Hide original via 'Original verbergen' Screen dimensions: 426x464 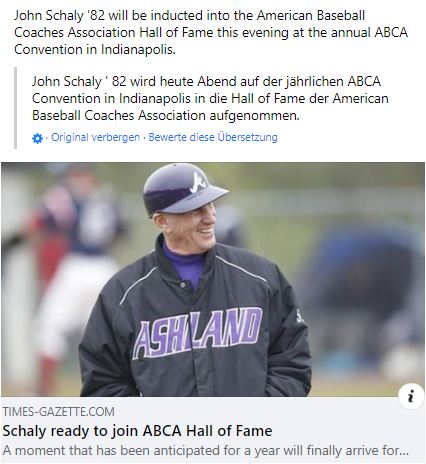(x=95, y=137)
